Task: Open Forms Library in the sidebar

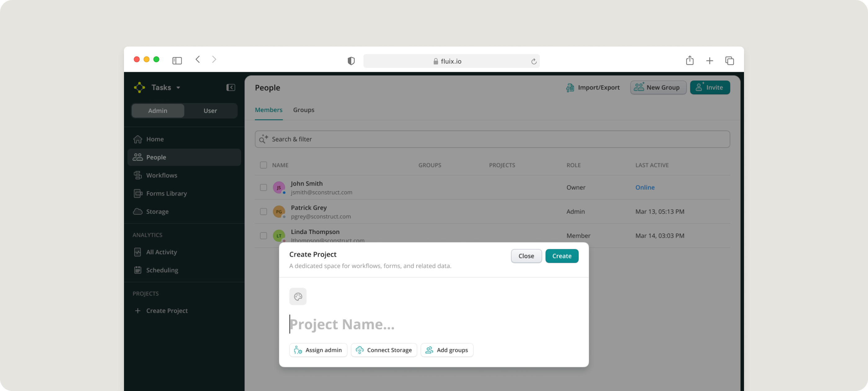Action: 166,193
